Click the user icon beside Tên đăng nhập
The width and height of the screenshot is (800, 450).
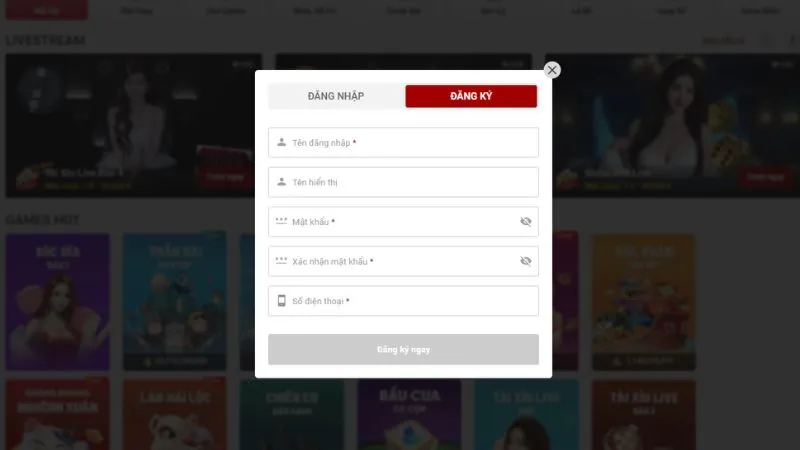point(281,142)
